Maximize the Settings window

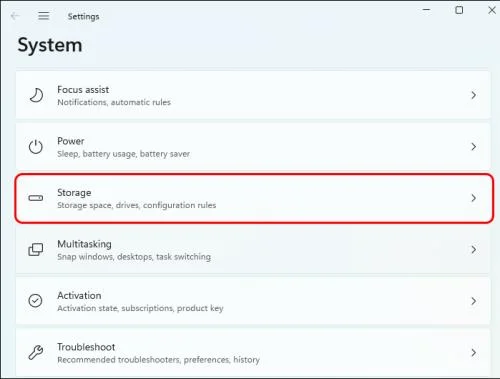459,10
